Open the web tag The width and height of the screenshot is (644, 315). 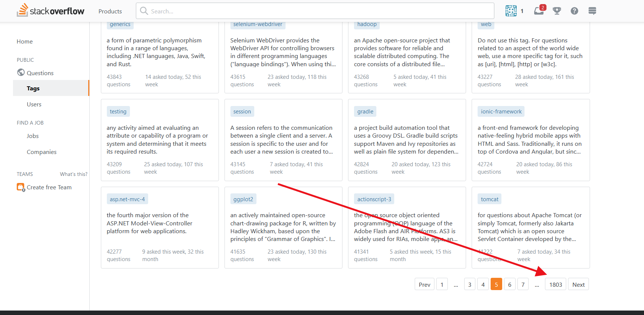pos(486,25)
